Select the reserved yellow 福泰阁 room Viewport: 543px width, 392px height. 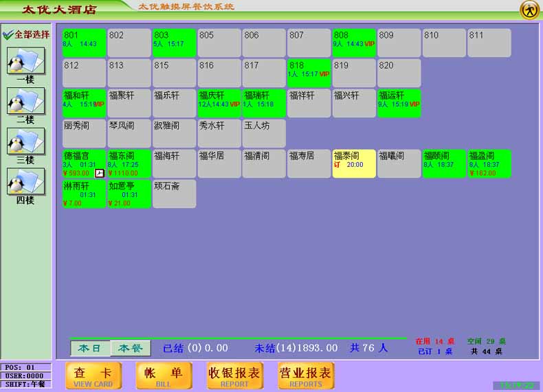[354, 164]
